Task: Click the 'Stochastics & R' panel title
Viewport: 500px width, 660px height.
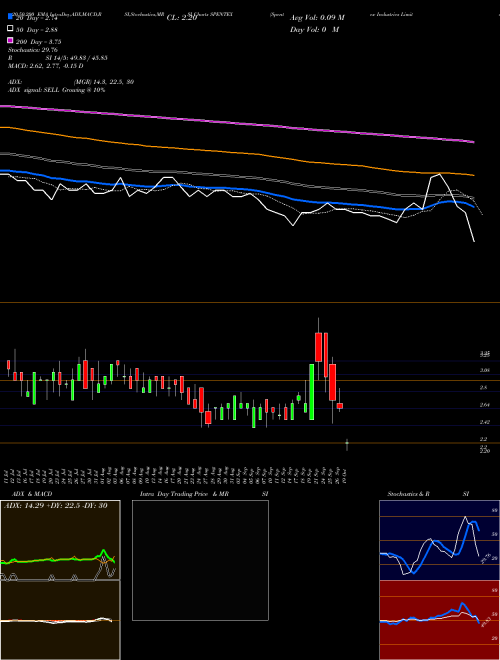Action: point(408,494)
